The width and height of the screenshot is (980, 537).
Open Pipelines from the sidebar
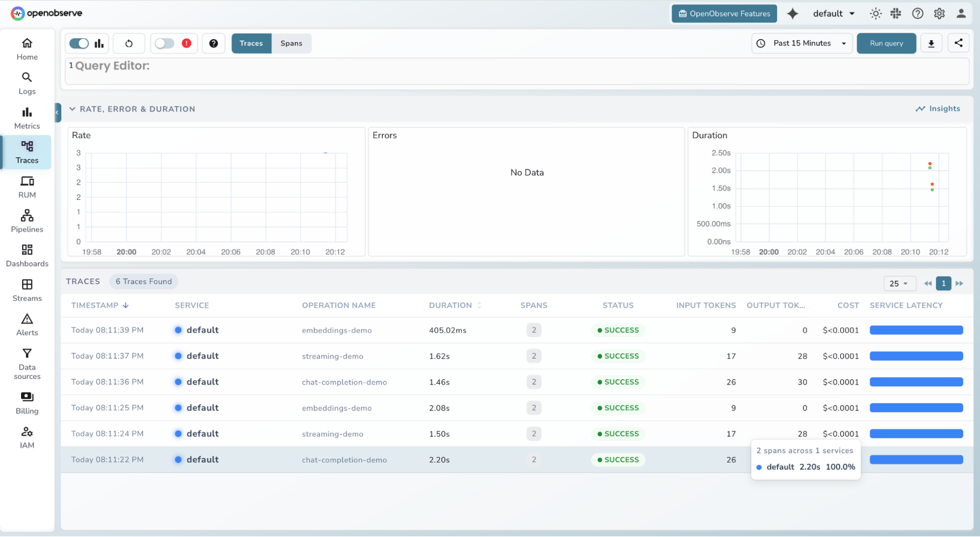(27, 221)
